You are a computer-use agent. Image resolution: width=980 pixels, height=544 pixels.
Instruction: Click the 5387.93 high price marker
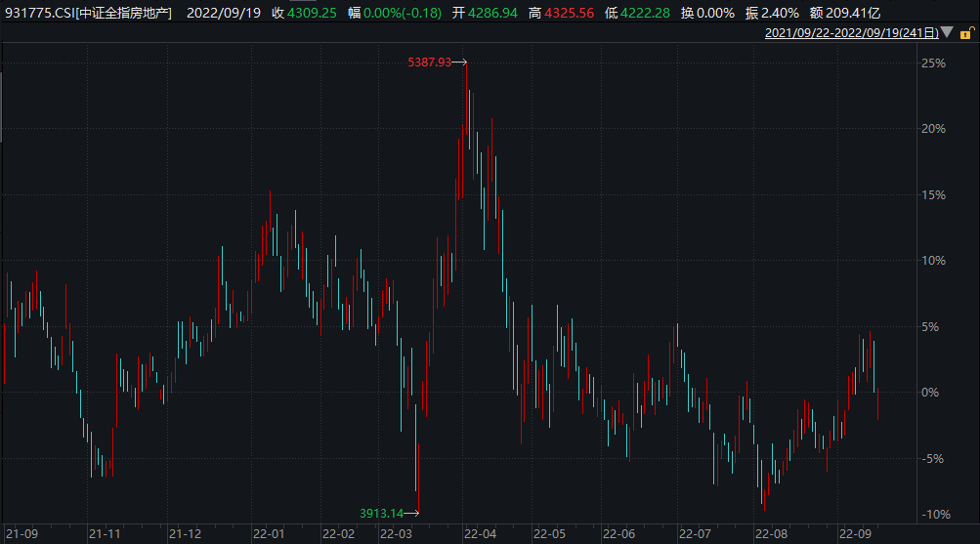(429, 62)
